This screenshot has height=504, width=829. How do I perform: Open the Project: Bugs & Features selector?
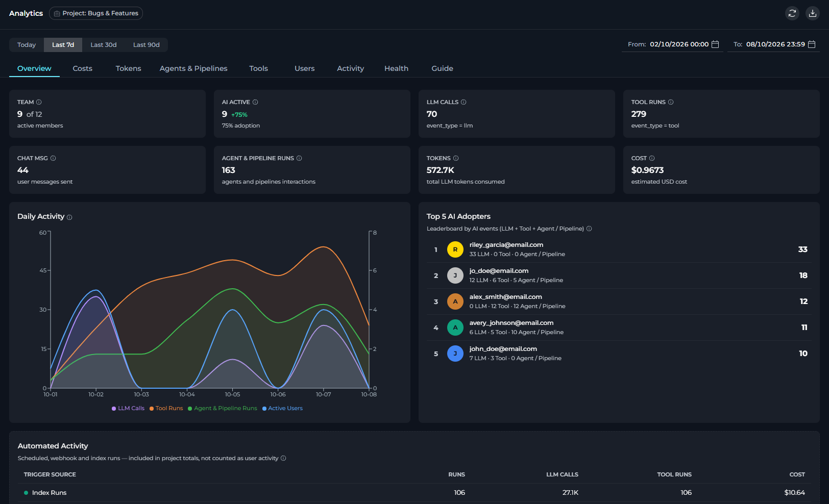(x=96, y=13)
